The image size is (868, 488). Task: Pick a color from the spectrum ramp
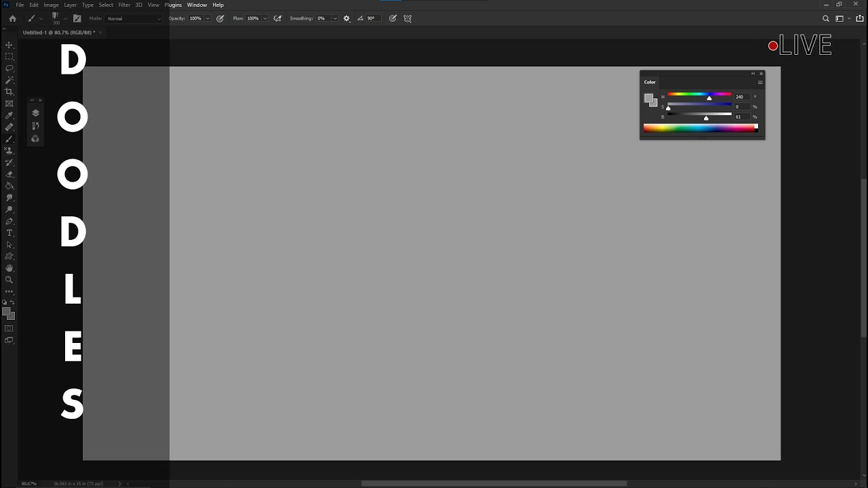click(x=701, y=128)
